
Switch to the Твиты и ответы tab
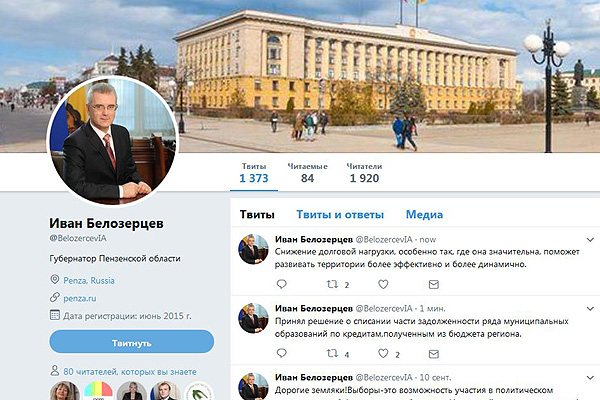pos(340,214)
